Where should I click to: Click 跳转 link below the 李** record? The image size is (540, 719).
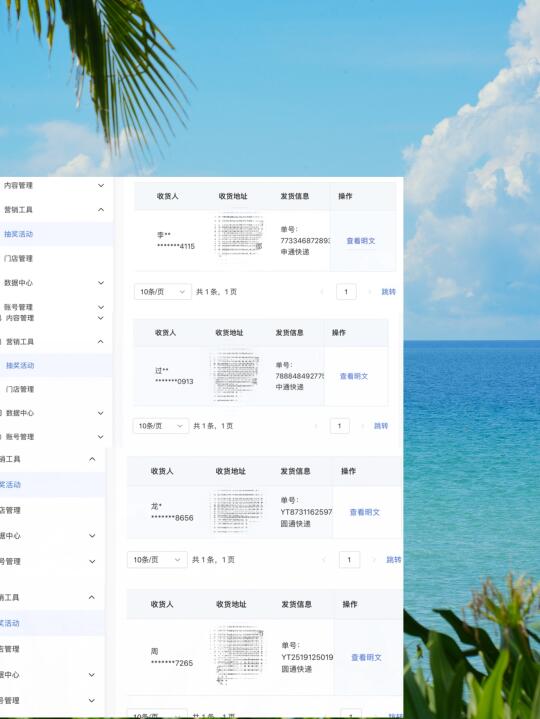389,292
